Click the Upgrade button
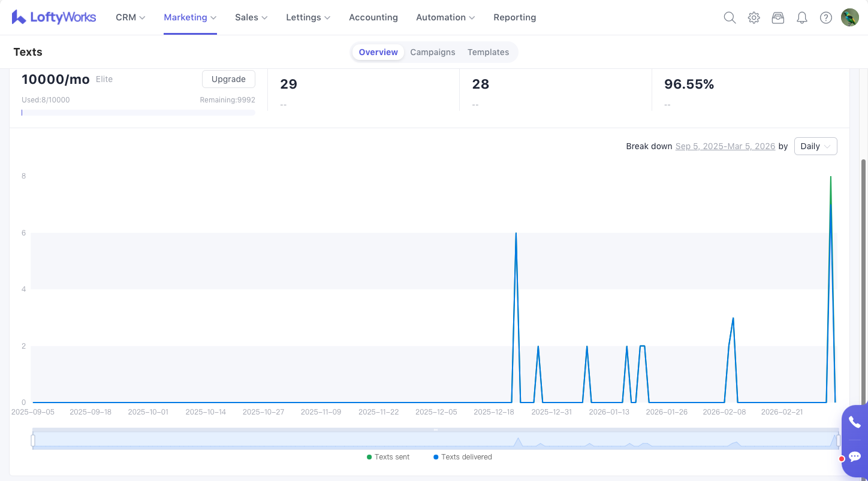This screenshot has height=481, width=868. coord(228,79)
